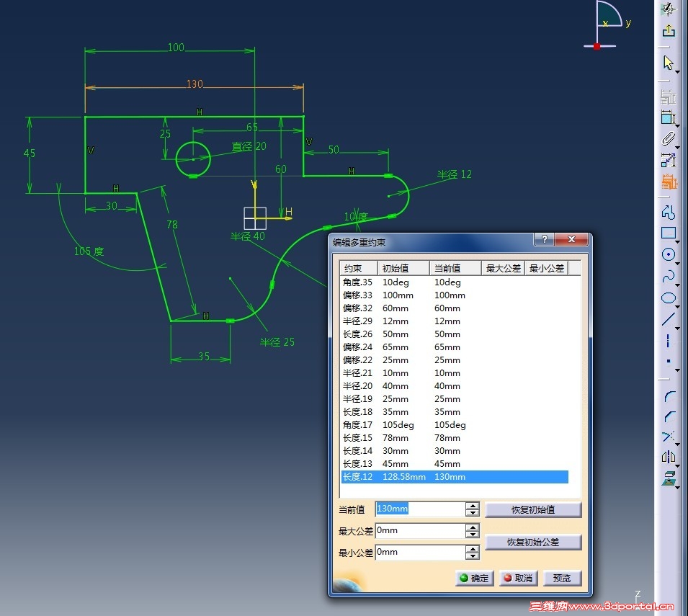Click the 最大公差 input field
688x616 pixels.
(x=420, y=531)
